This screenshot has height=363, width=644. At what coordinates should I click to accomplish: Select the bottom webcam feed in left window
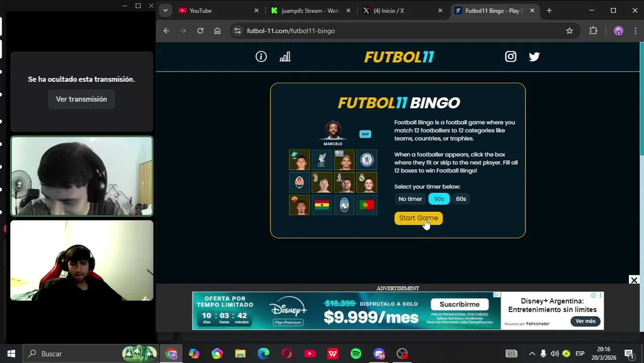pos(82,260)
